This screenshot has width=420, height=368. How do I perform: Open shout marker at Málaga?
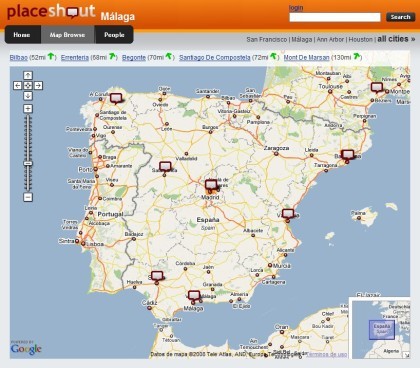(194, 296)
